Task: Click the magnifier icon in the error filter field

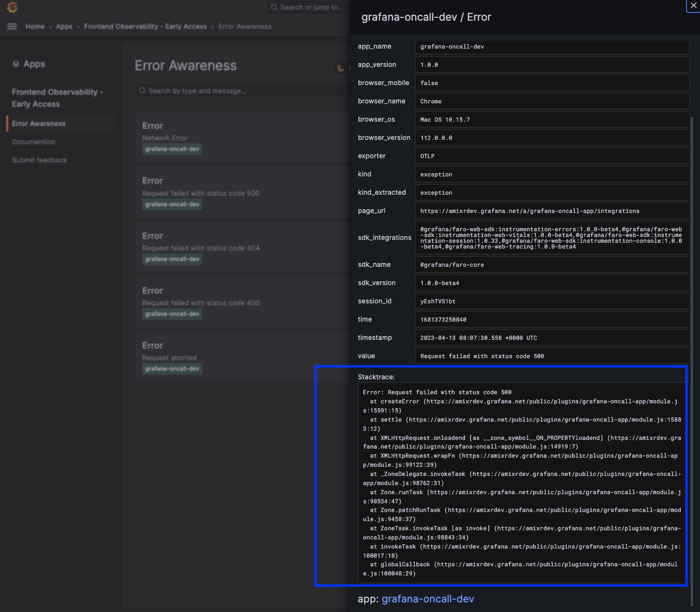Action: (142, 90)
